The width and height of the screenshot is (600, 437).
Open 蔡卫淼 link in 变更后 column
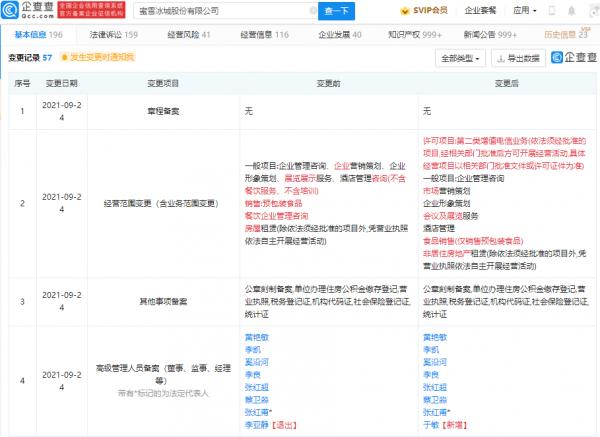pos(435,400)
